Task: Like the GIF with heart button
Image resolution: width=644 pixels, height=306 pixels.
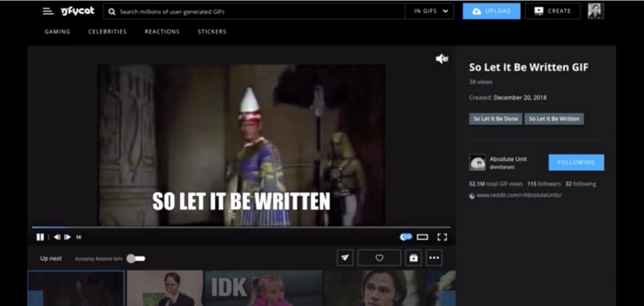Action: tap(379, 257)
